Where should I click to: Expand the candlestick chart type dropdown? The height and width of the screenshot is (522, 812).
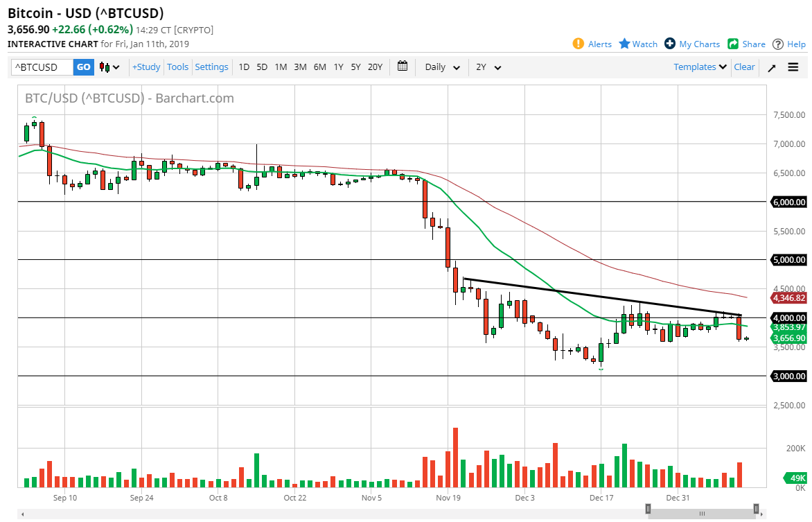pos(109,67)
